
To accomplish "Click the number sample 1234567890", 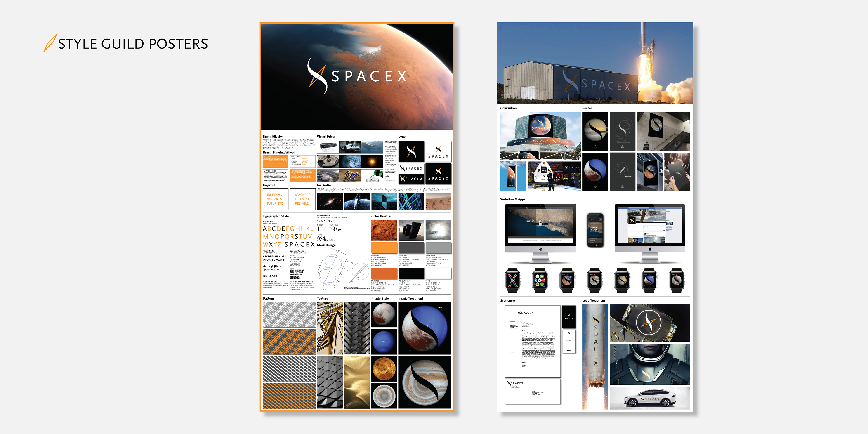I will [x=325, y=221].
